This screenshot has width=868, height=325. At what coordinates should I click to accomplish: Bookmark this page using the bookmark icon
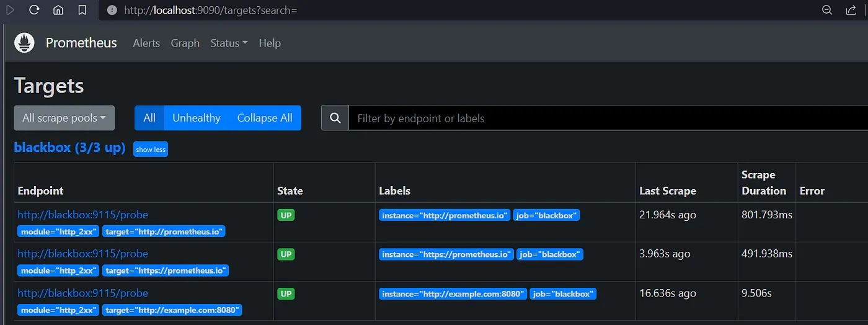[x=82, y=10]
